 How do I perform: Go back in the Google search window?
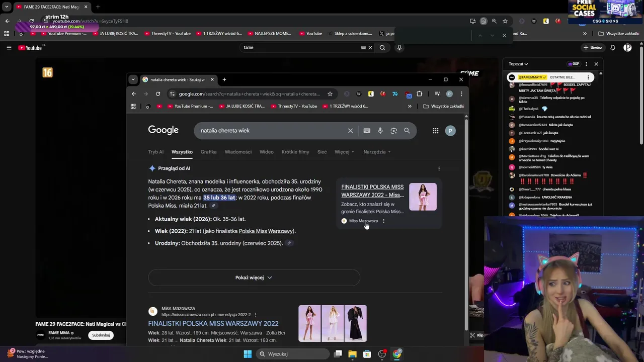(x=134, y=94)
